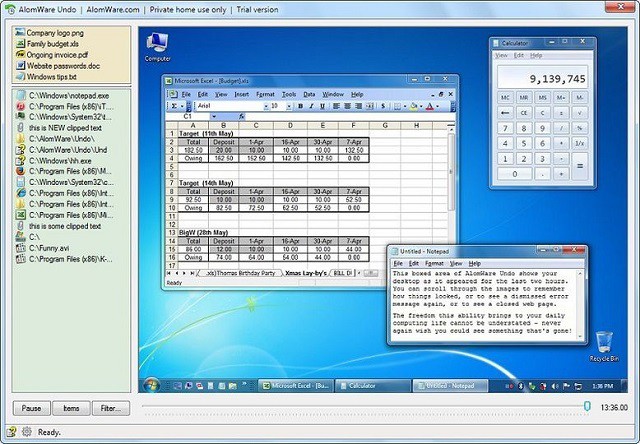Open the help icon in AlomWare status bar
The width and height of the screenshot is (640, 444).
11,431
